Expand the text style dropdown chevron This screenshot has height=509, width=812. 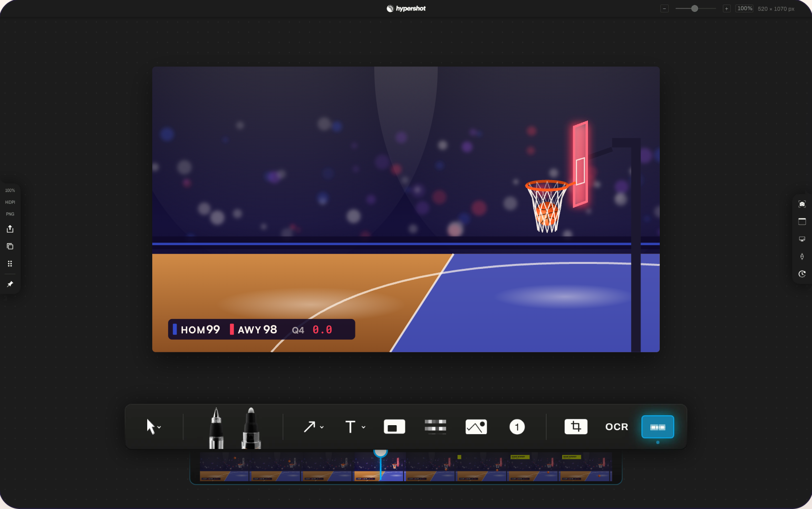click(x=363, y=427)
